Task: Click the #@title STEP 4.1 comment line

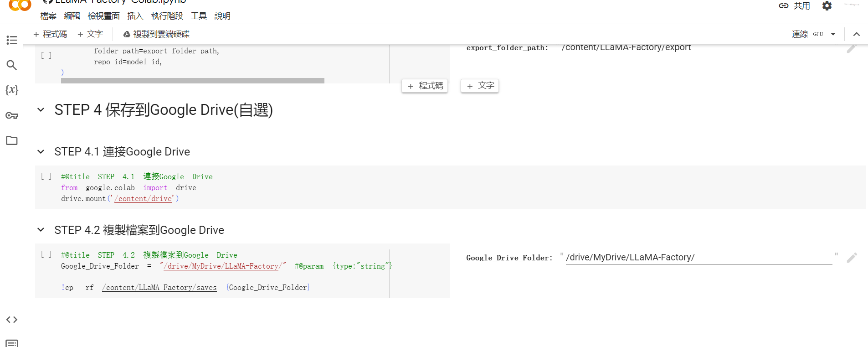Action: coord(137,176)
